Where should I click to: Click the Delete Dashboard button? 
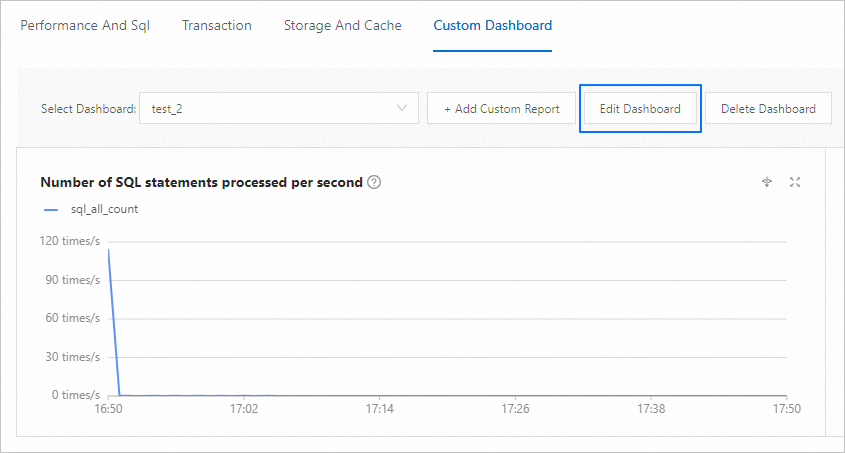(768, 109)
